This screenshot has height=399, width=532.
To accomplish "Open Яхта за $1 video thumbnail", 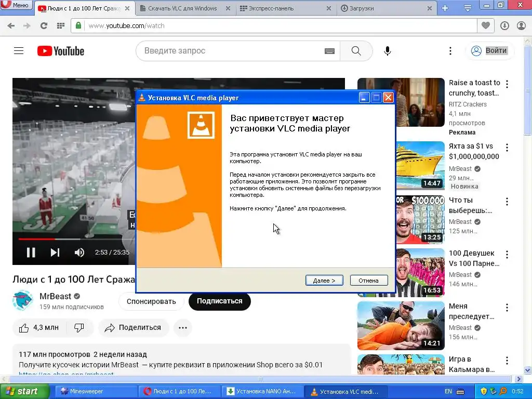I will (420, 166).
